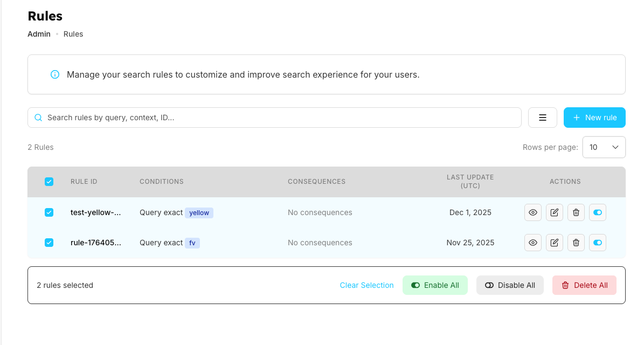Focus the Search rules input field
The image size is (644, 345).
point(280,118)
